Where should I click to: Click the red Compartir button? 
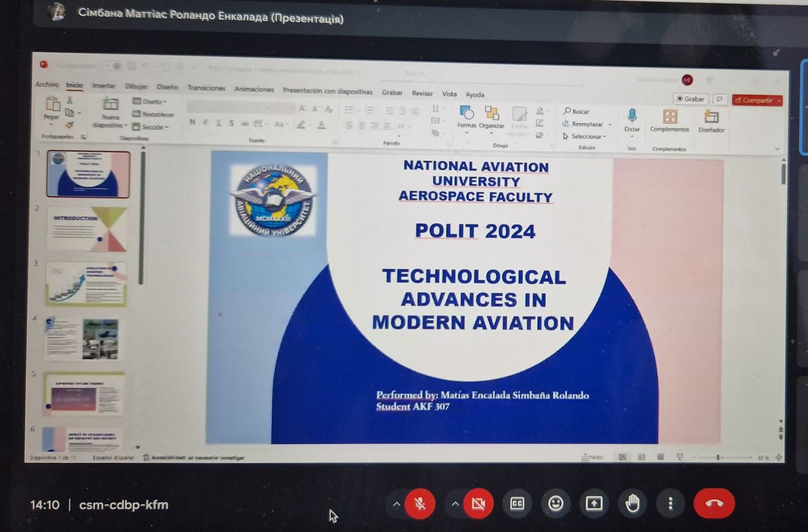pyautogui.click(x=757, y=101)
